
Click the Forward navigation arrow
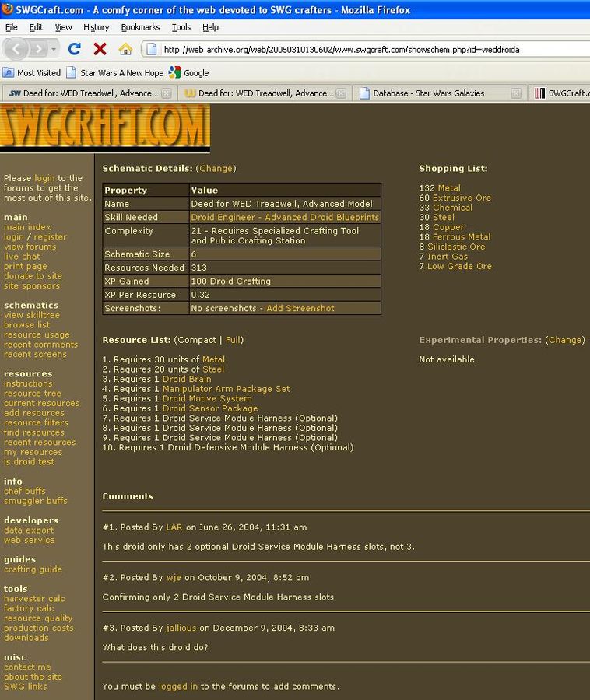tap(38, 49)
